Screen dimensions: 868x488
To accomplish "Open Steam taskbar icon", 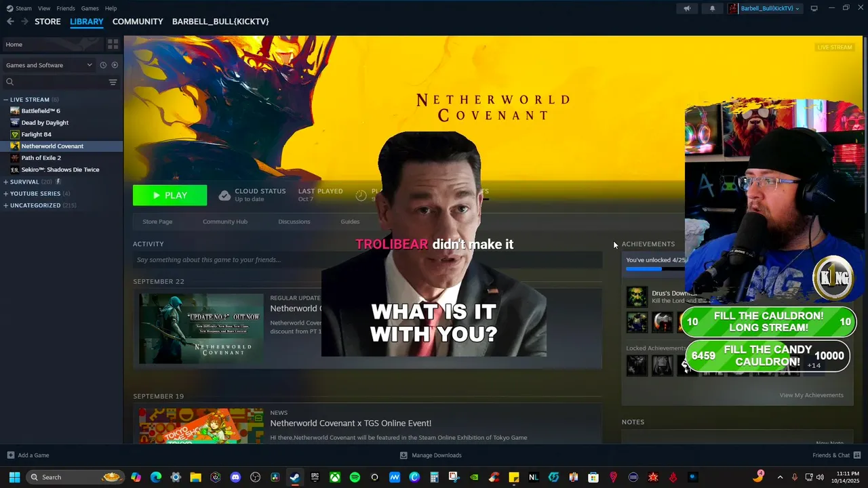I will (295, 477).
